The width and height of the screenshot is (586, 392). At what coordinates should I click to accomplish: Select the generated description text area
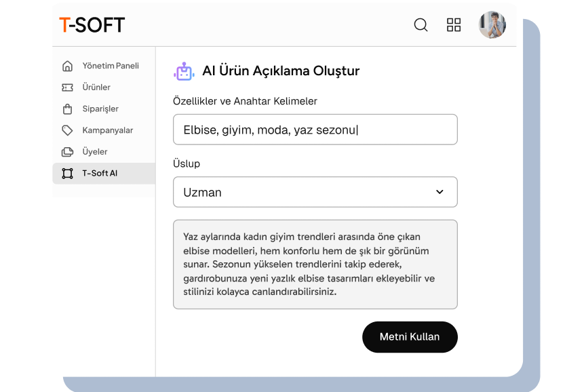click(315, 264)
